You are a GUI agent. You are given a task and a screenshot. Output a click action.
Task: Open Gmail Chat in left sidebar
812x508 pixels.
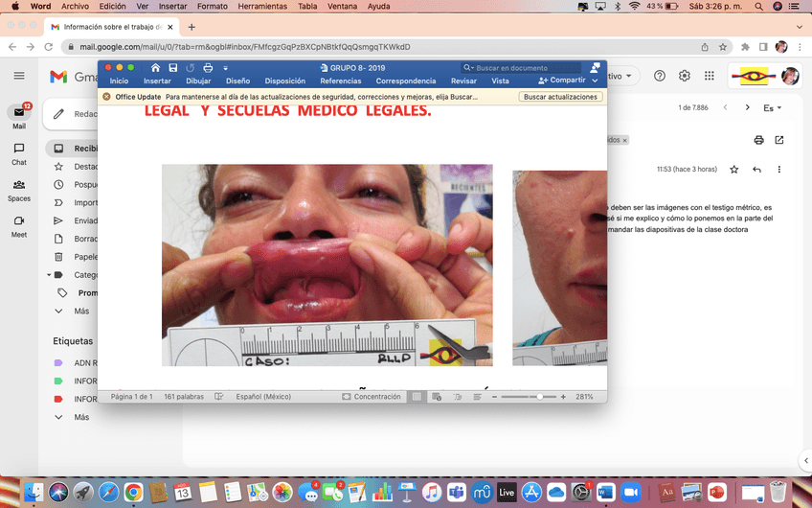coord(19,153)
